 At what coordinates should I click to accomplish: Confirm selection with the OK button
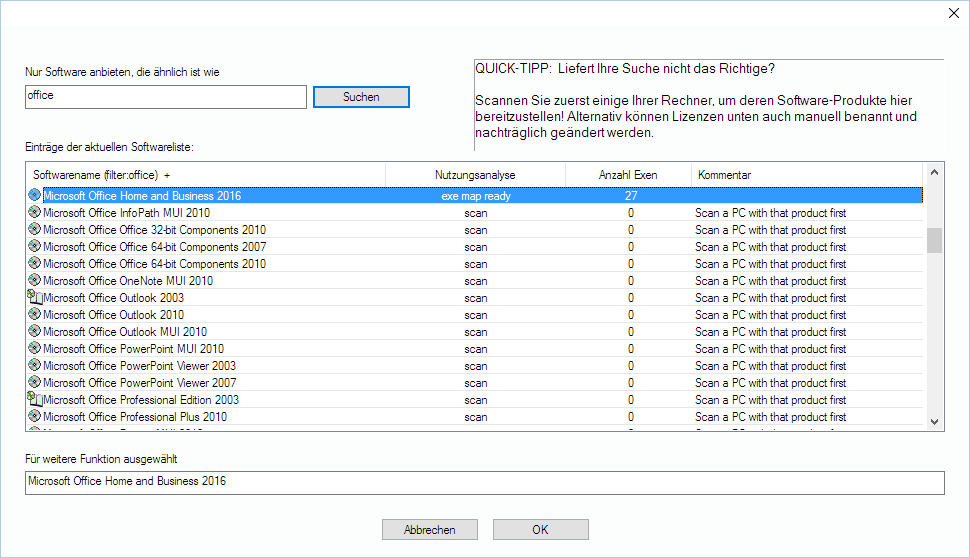tap(540, 530)
